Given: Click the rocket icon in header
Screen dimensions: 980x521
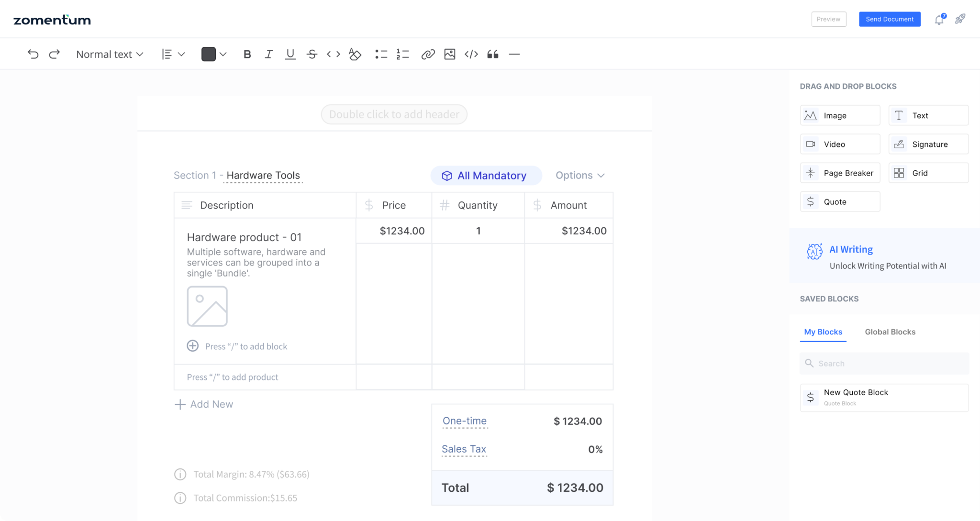Looking at the screenshot, I should coord(960,19).
